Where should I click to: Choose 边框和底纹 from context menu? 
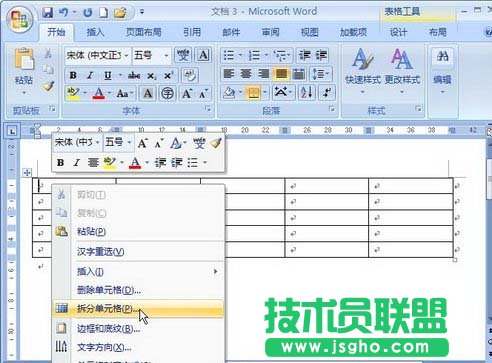[x=138, y=329]
